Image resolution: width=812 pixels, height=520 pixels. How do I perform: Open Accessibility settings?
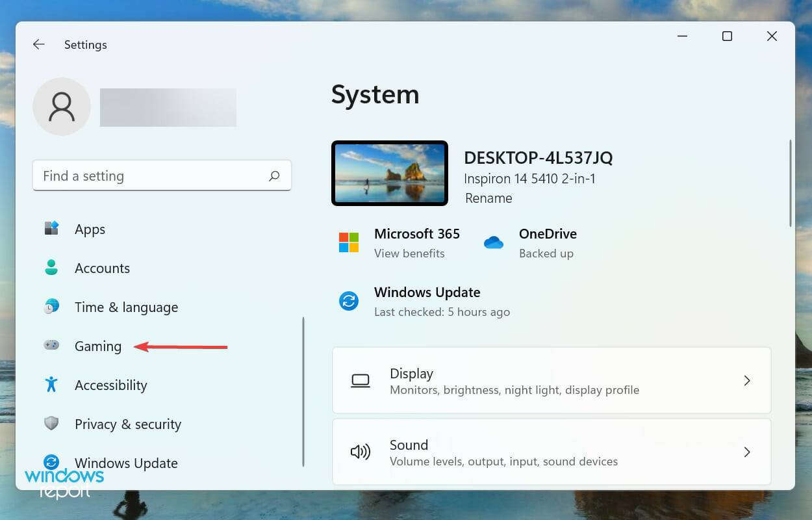point(110,385)
